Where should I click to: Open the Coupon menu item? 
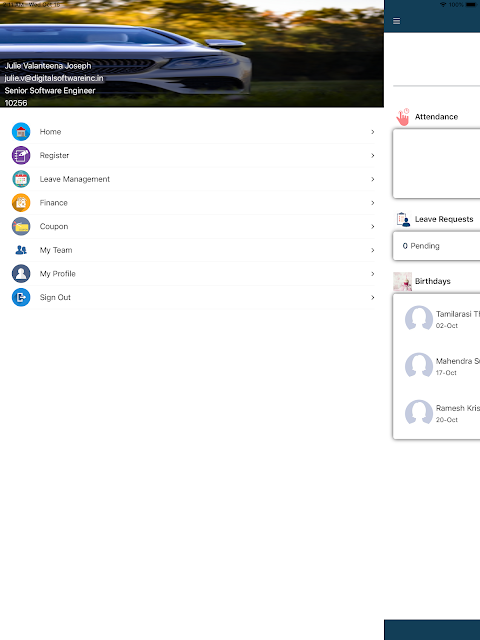point(192,227)
